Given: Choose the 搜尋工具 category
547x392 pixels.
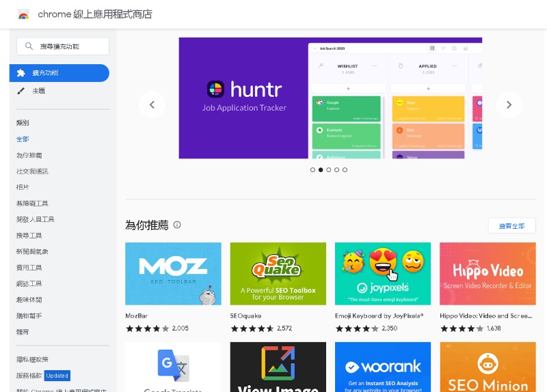Looking at the screenshot, I should pos(29,235).
